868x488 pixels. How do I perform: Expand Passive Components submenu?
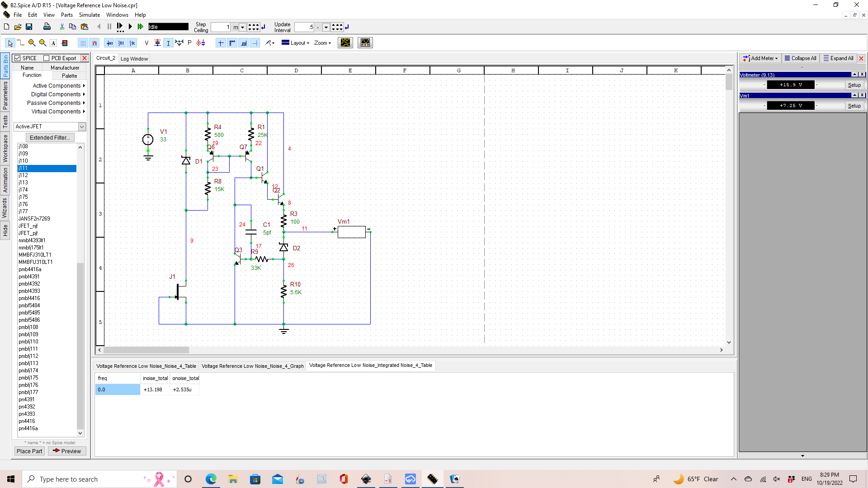[56, 103]
